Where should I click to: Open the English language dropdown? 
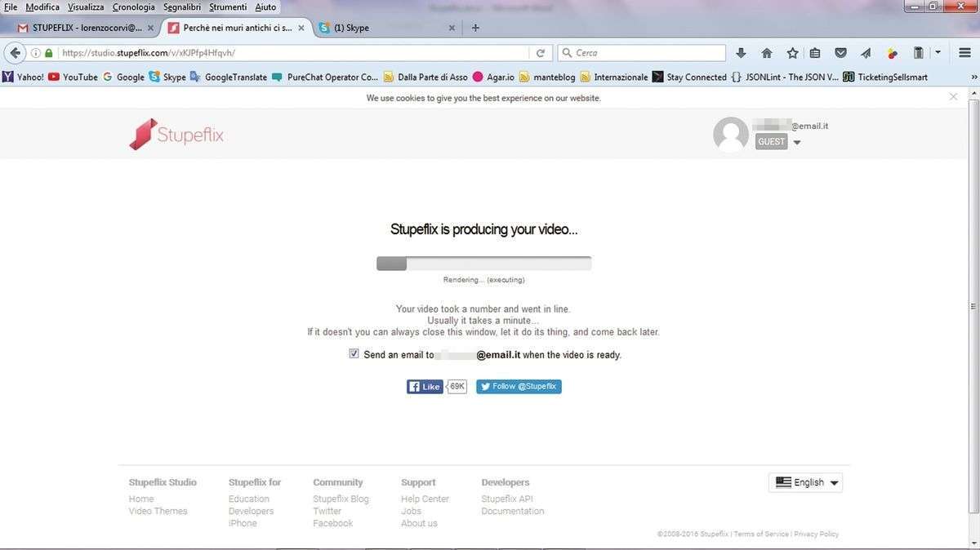[x=805, y=482]
